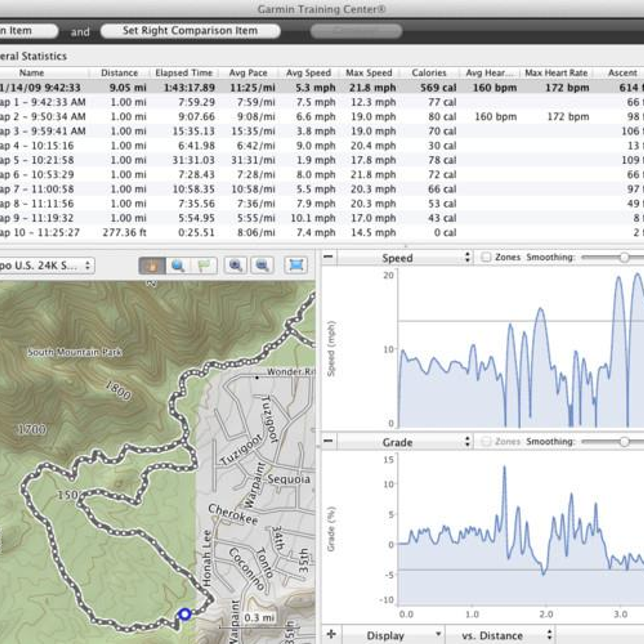Viewport: 644px width, 644px height.
Task: Click the fit map to window icon
Action: [296, 265]
